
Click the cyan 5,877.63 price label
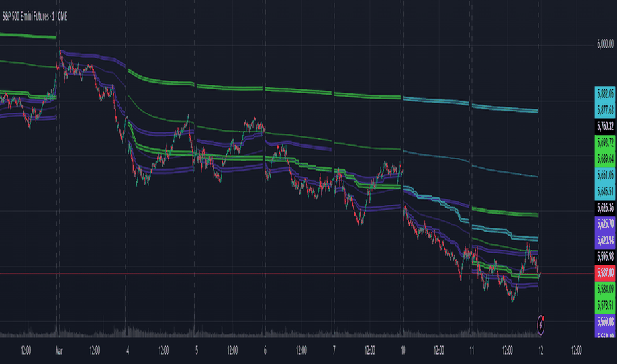pyautogui.click(x=605, y=110)
